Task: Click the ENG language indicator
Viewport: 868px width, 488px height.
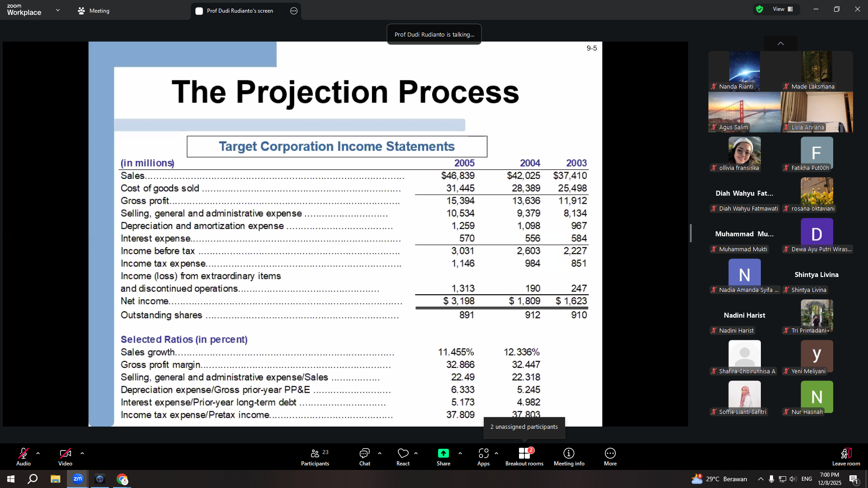Action: click(x=807, y=479)
